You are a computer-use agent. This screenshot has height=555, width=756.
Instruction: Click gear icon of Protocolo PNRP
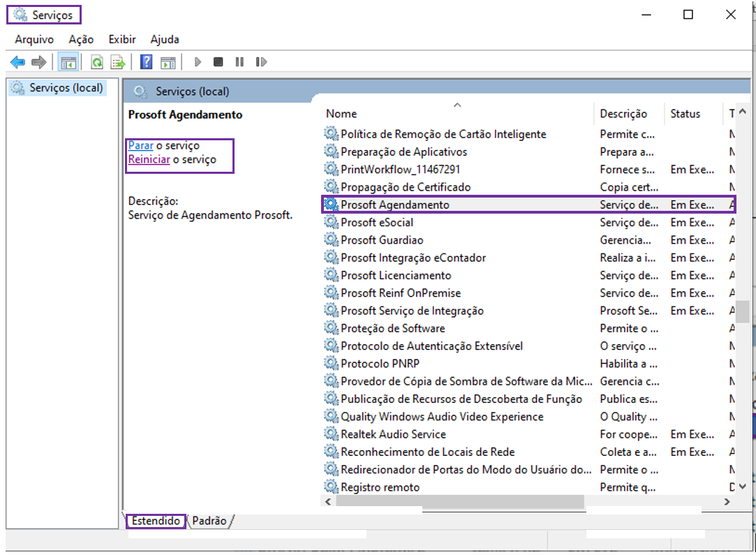coord(332,363)
